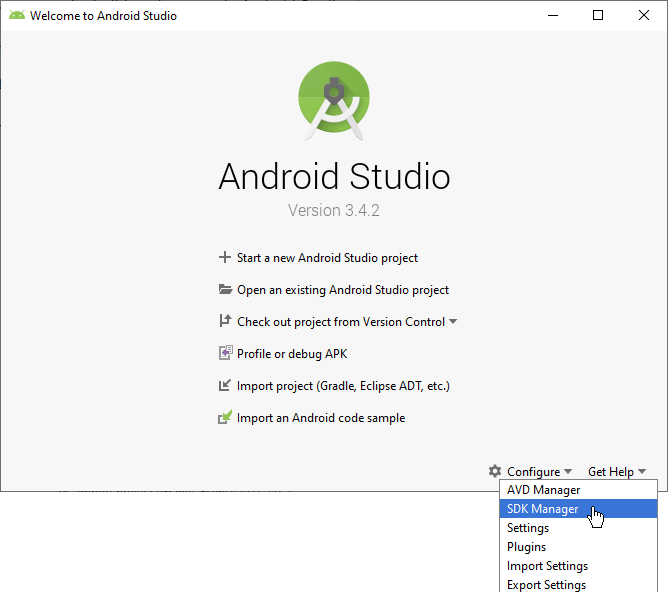
Task: Click the Import project arrow icon
Action: pyautogui.click(x=225, y=385)
